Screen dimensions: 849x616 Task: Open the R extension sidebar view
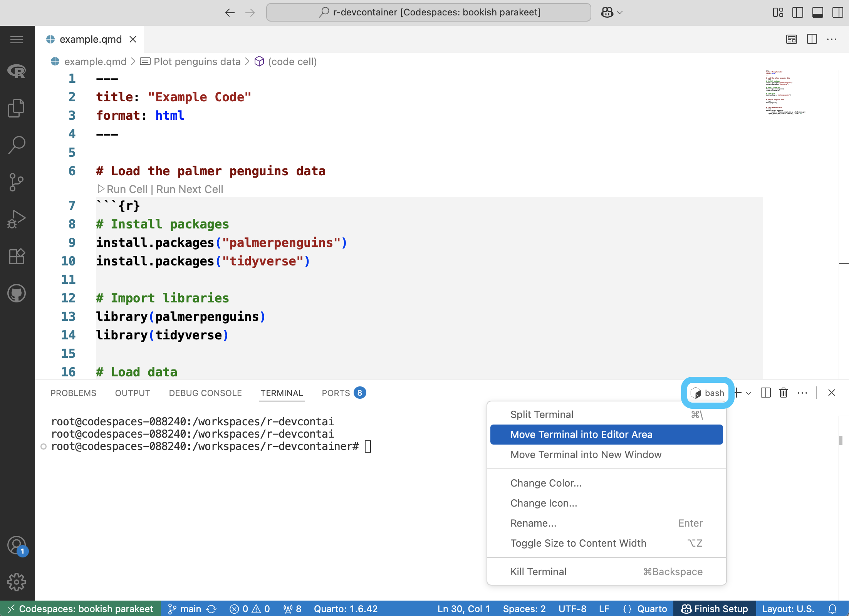point(17,71)
